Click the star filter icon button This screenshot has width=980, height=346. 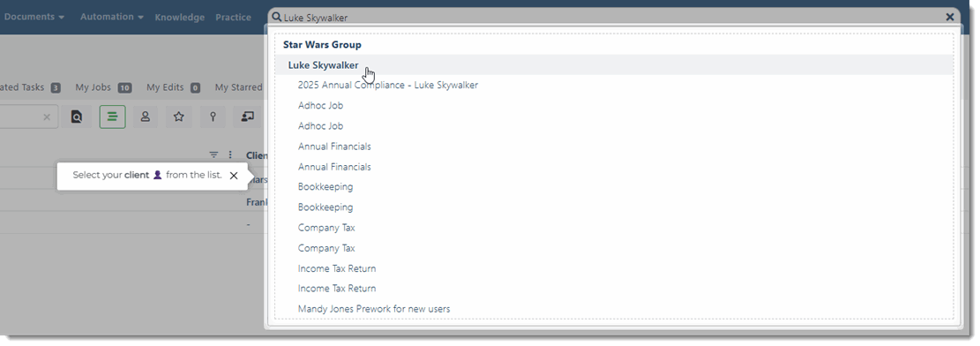(179, 117)
